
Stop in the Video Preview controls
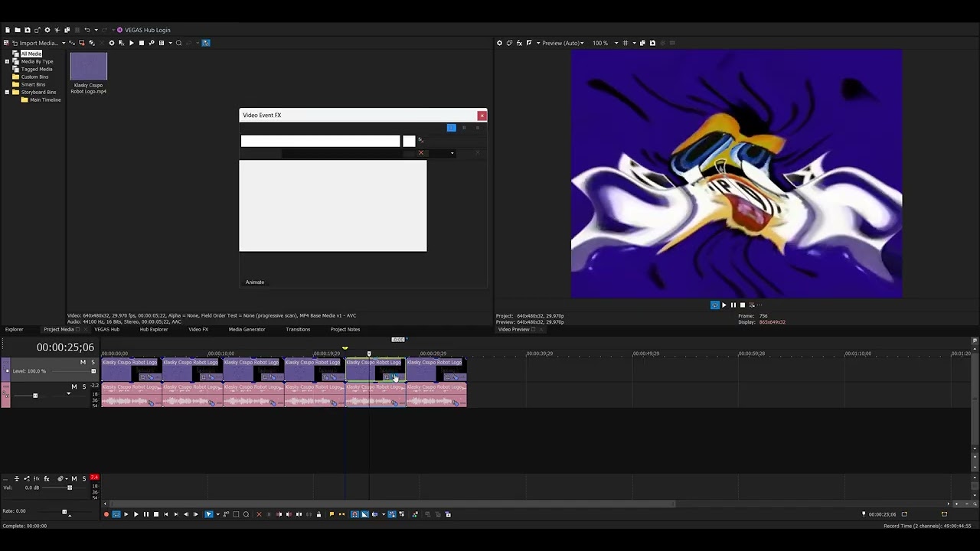(x=742, y=305)
